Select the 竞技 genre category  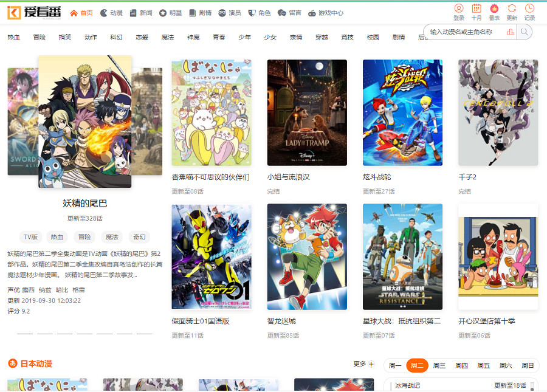point(347,37)
